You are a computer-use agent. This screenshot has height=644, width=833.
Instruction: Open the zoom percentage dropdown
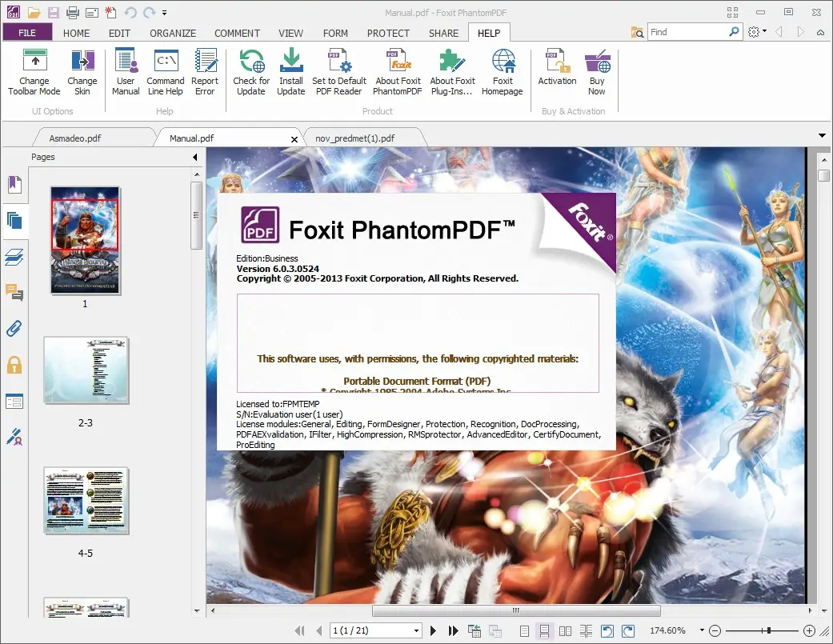[x=702, y=630]
